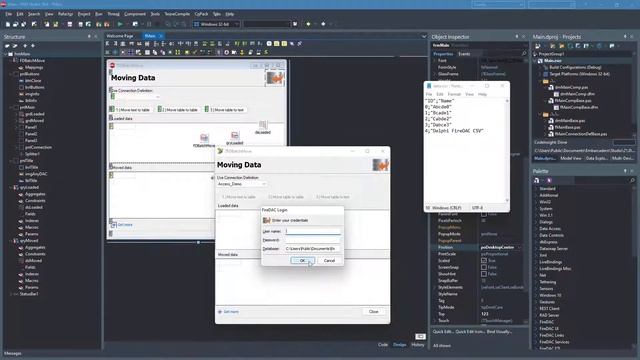Pin the Palette panel
The image size is (640, 360).
[625, 171]
